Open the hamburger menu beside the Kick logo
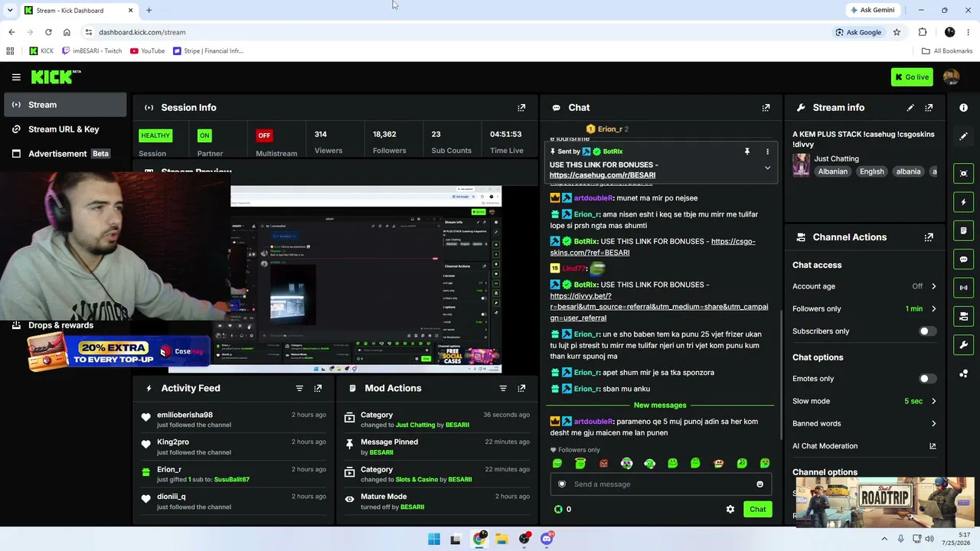The image size is (980, 551). tap(16, 77)
